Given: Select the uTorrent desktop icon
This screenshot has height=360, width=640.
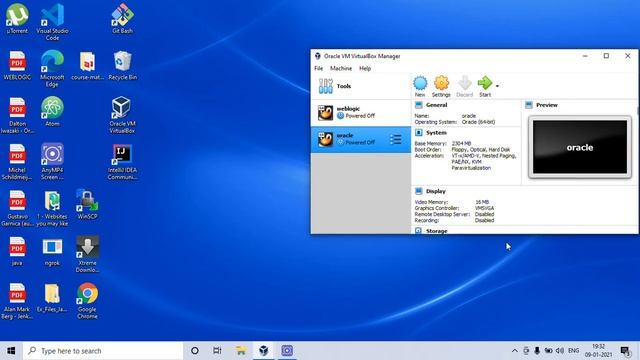Looking at the screenshot, I should (17, 18).
